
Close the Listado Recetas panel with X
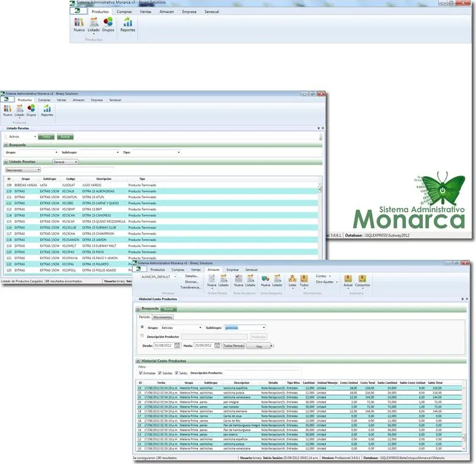click(x=323, y=128)
